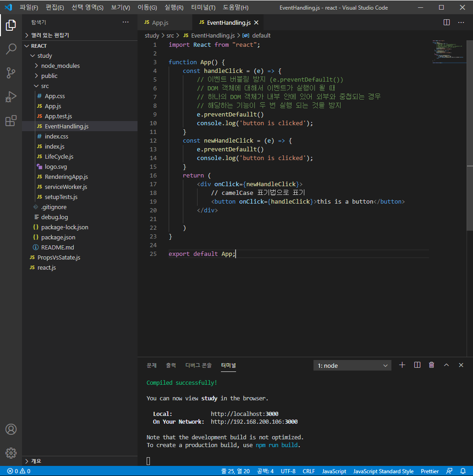
Task: Open the 터미널(T) menu
Action: 203,8
